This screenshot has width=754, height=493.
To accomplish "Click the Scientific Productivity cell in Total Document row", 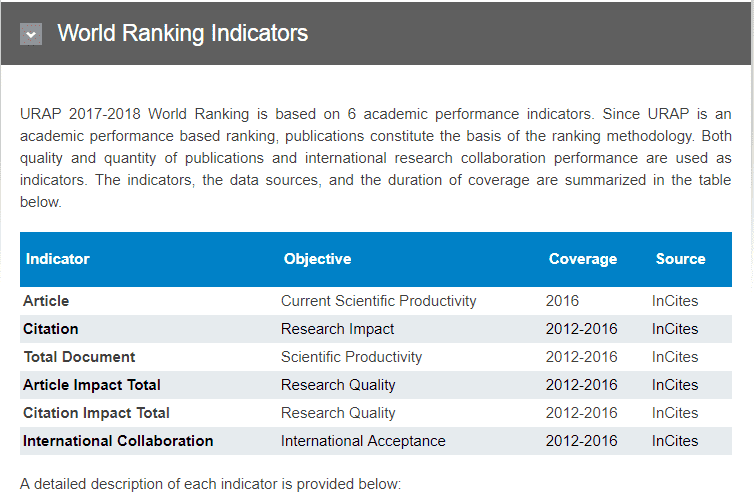I will tap(352, 357).
